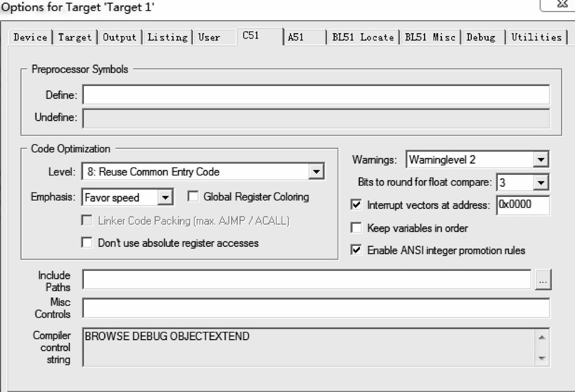Open the optimization Level dropdown
Image resolution: width=575 pixels, height=392 pixels.
click(316, 171)
